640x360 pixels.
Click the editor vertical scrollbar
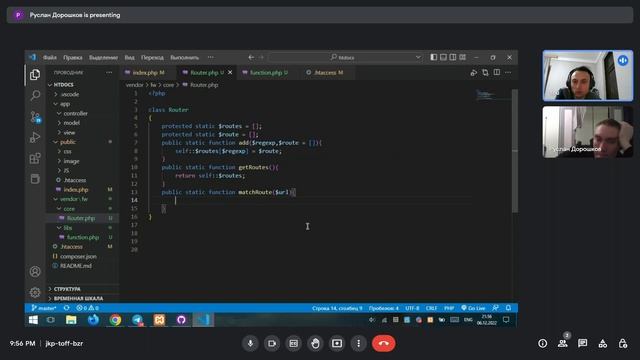coord(515,151)
